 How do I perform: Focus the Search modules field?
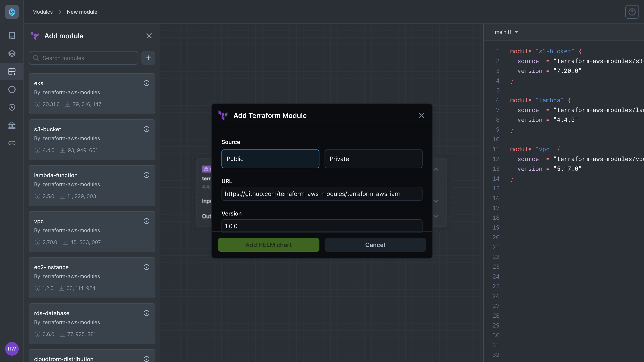83,58
